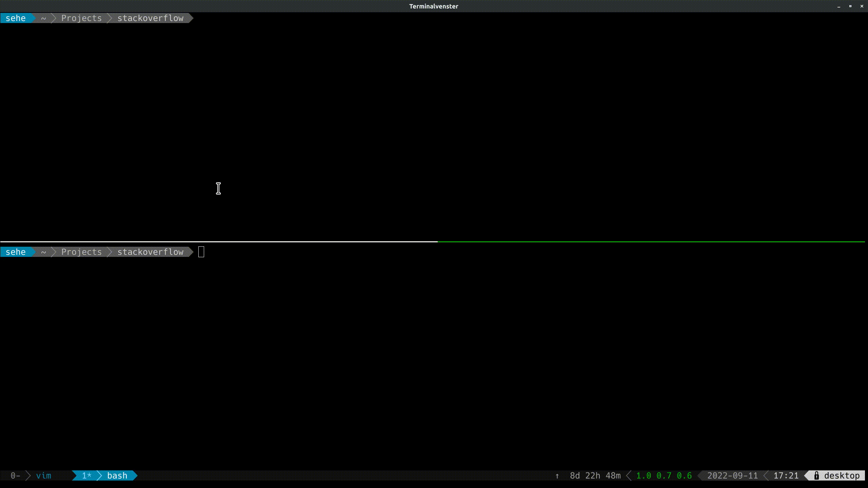This screenshot has width=868, height=488.
Task: Switch to tmux window 0 vim
Action: (43, 475)
